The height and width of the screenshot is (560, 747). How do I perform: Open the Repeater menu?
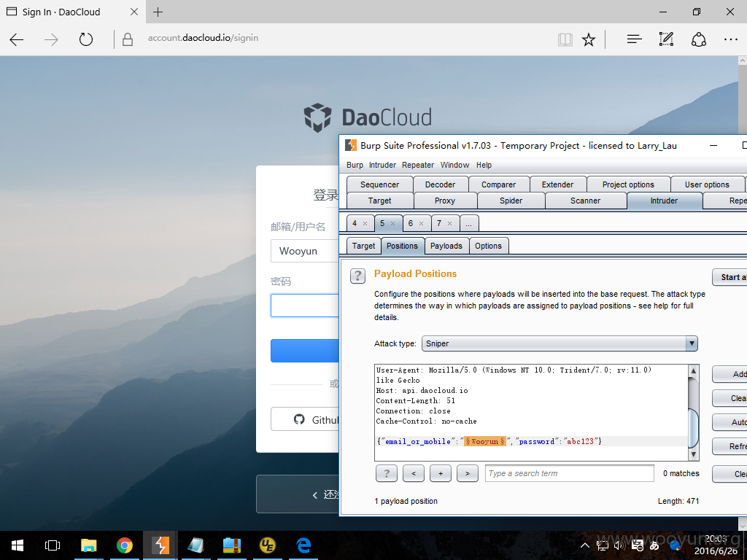[418, 165]
